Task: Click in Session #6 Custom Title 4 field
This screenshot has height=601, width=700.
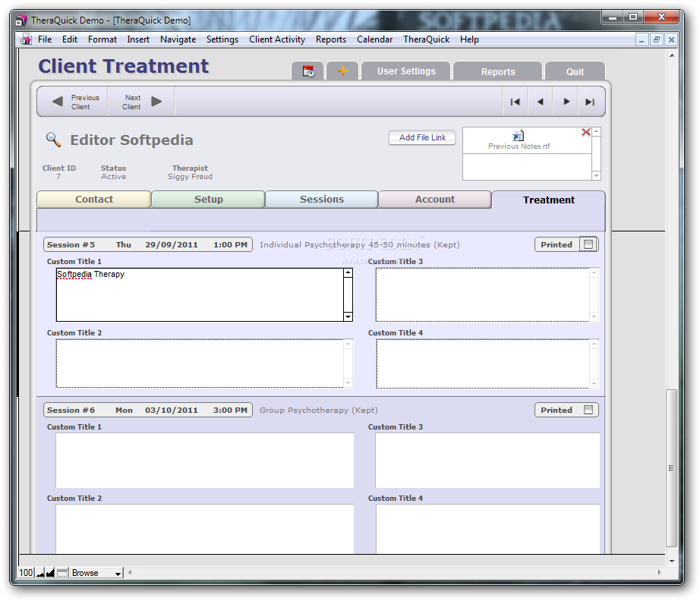Action: [488, 529]
